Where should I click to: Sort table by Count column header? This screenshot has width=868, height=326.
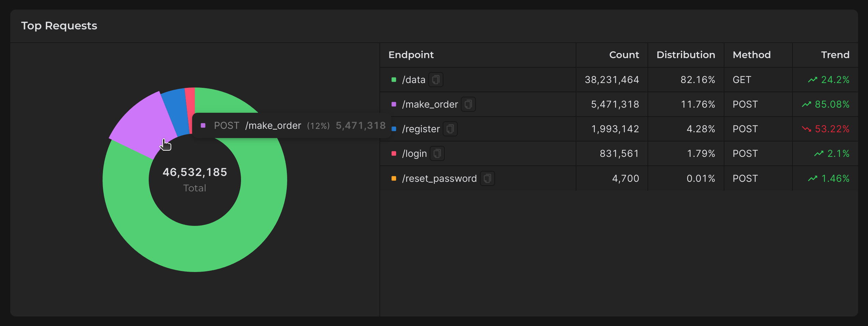click(624, 55)
